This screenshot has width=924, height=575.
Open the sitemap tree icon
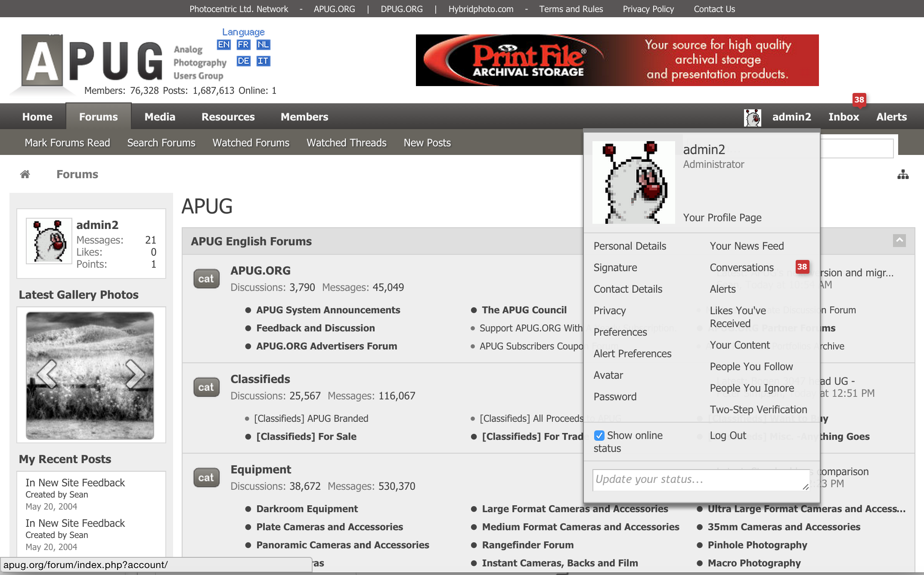903,175
